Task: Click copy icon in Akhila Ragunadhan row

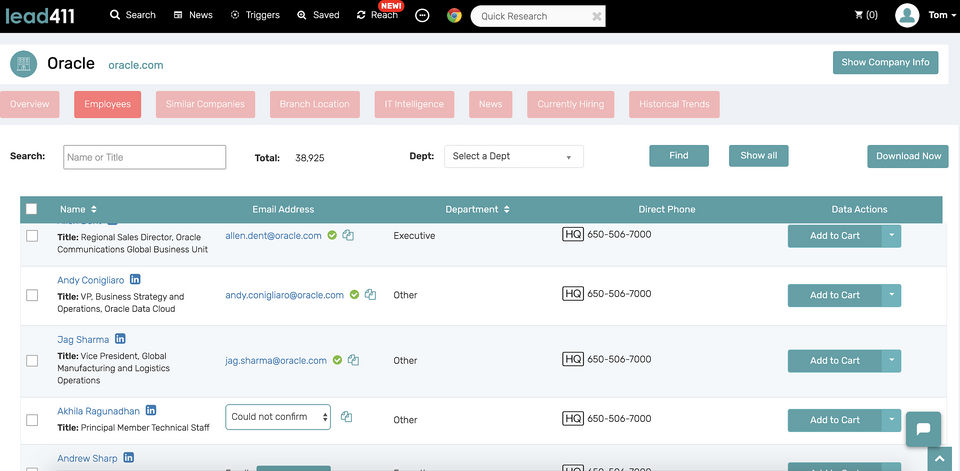Action: click(x=347, y=416)
